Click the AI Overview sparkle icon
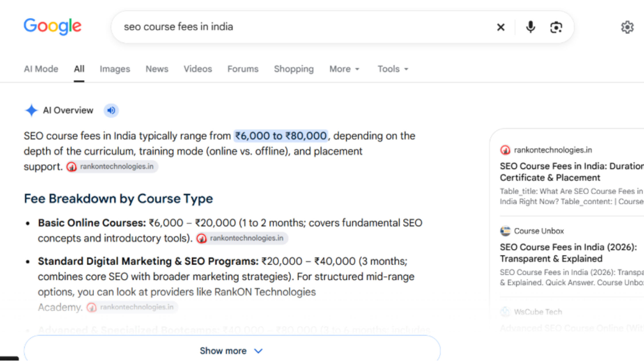Image resolution: width=644 pixels, height=362 pixels. coord(31,110)
